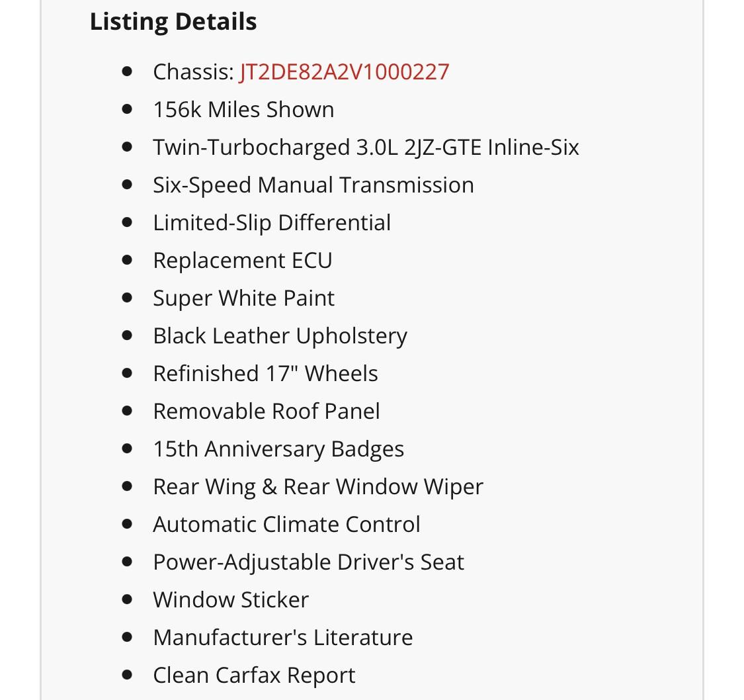
Task: Select the Refinished 17" Wheels item
Action: click(265, 374)
